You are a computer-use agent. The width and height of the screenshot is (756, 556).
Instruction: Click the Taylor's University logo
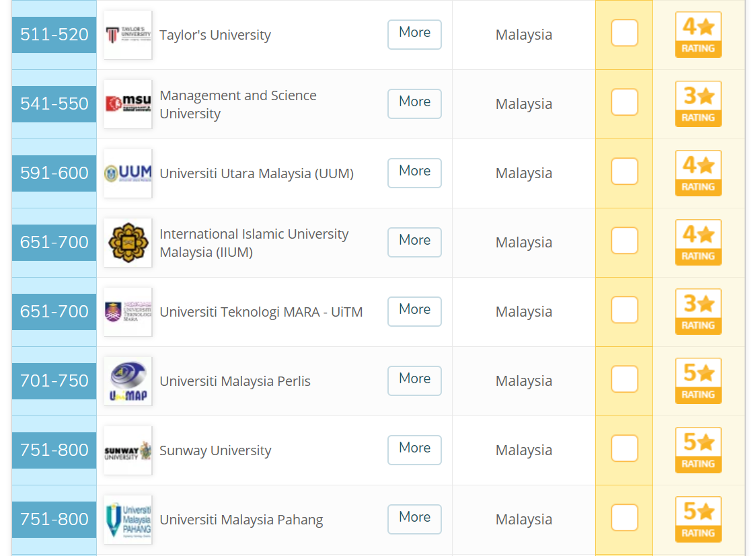click(128, 35)
